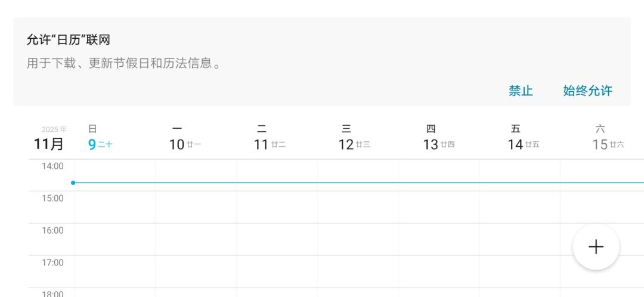Select Thursday the 13th column header
Viewport: 644px width, 297px height.
pos(439,138)
